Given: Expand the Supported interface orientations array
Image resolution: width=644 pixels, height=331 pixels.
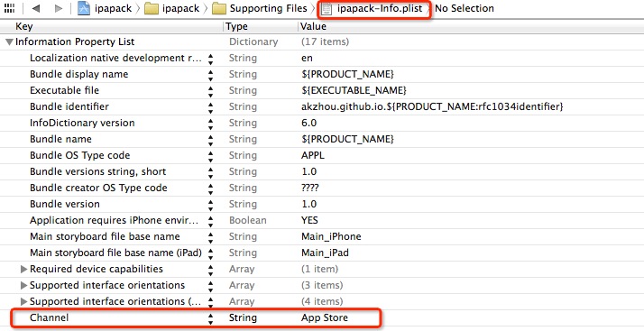Looking at the screenshot, I should [23, 285].
